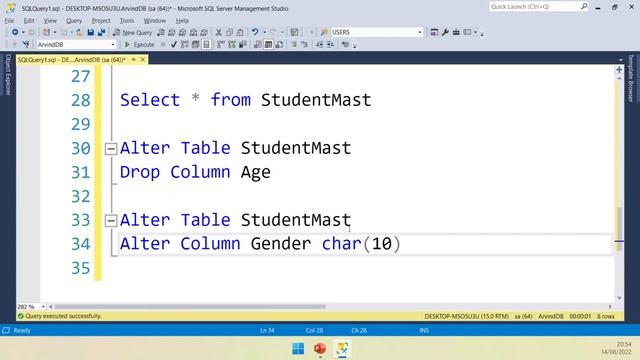Open the File menu

pyautogui.click(x=9, y=20)
